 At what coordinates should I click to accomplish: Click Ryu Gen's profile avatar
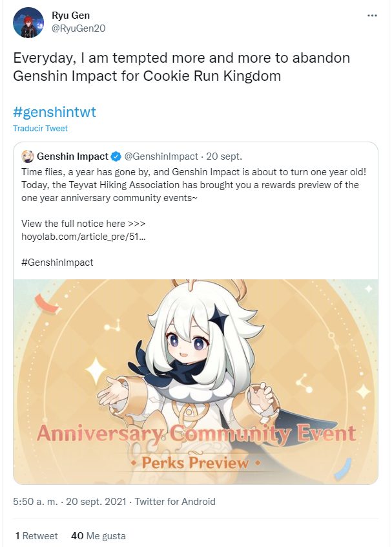[x=28, y=23]
